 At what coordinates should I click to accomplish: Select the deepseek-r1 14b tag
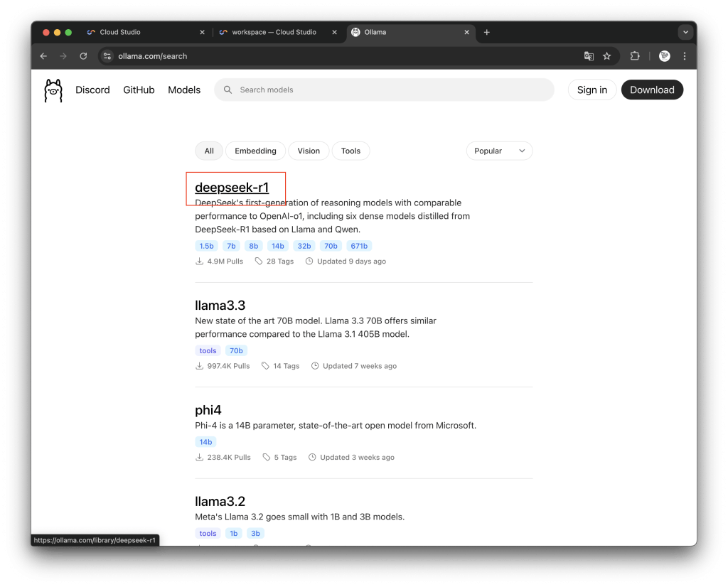coord(278,246)
